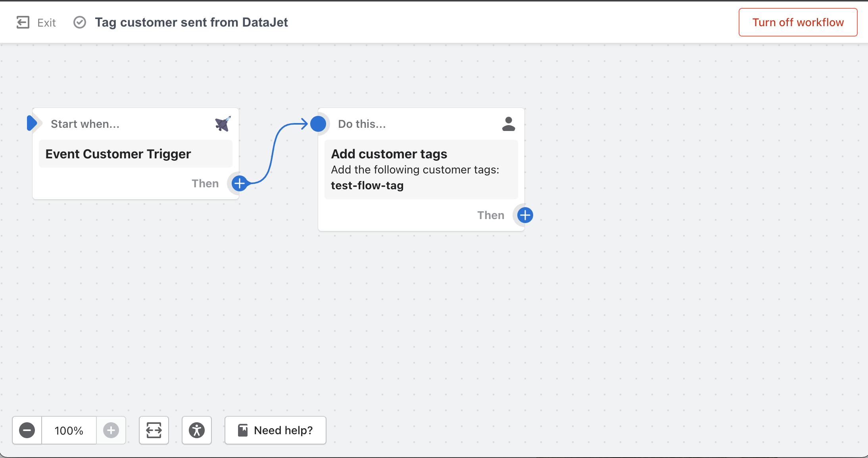Click workflow title Tag customer sent from DataJet
The width and height of the screenshot is (868, 458).
[x=191, y=22]
